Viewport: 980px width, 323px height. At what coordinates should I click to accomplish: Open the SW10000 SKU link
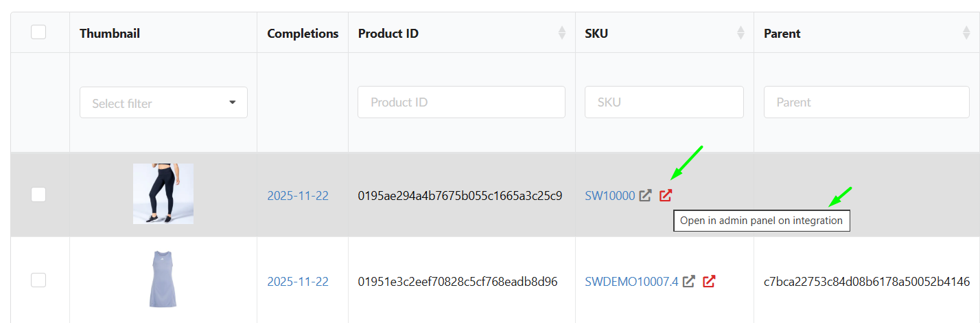click(x=609, y=196)
